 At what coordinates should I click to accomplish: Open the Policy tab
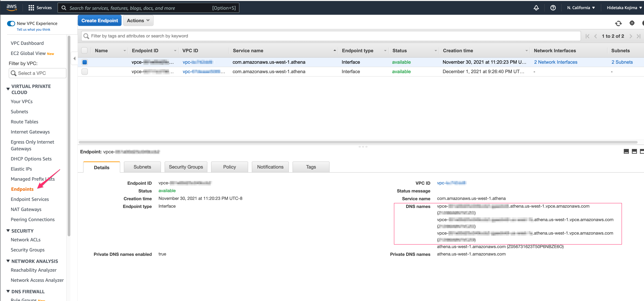229,167
